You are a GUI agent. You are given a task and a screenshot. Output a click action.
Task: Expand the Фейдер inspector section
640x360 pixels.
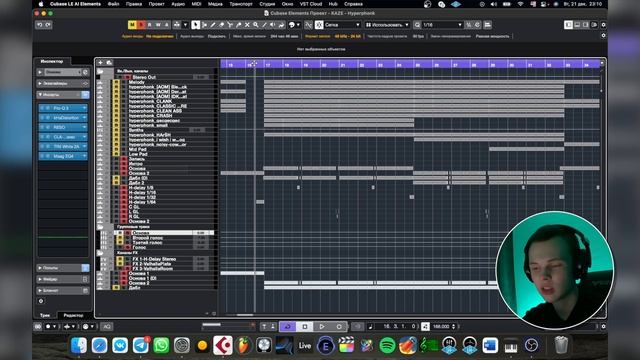63,279
